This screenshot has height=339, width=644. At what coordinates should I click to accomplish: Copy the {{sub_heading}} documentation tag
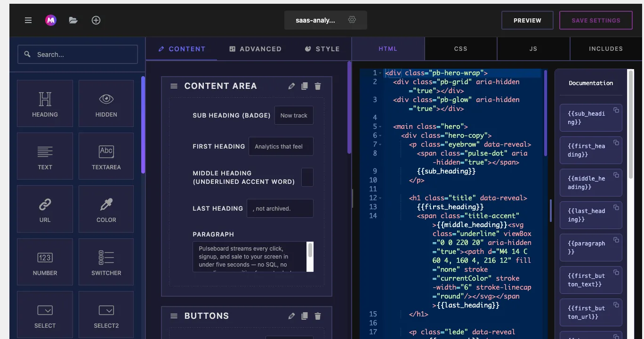click(x=616, y=110)
